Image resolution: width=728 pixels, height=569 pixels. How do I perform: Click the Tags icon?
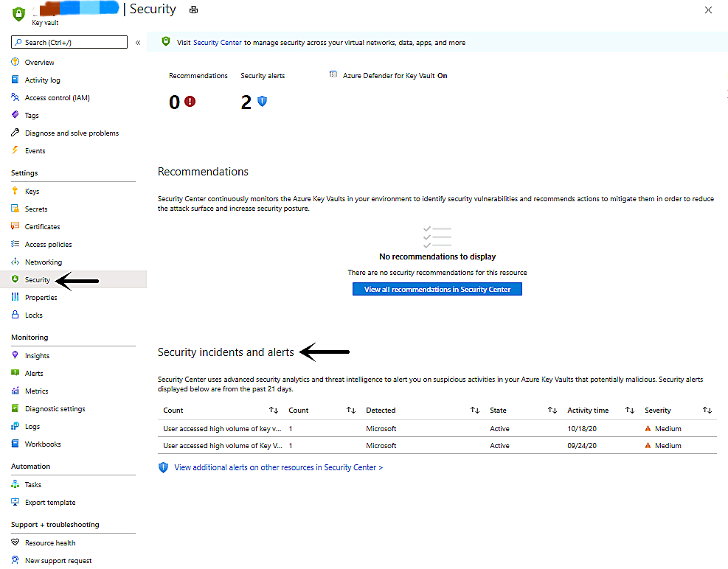(15, 115)
